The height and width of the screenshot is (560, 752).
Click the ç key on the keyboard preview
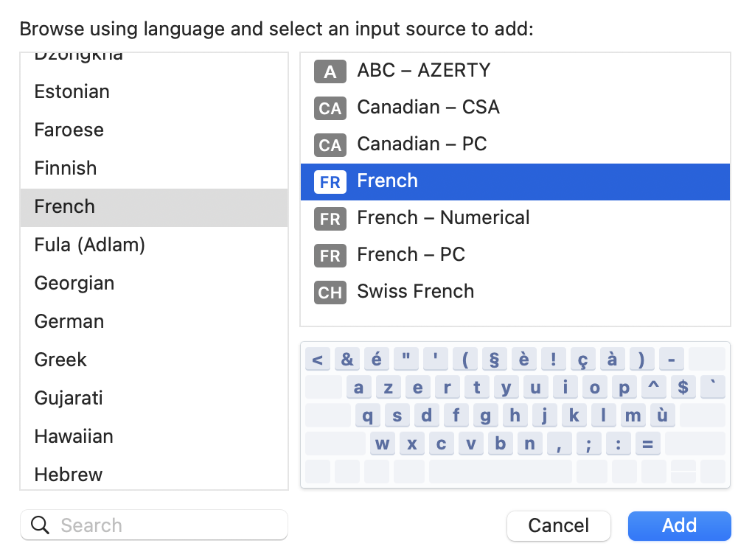[583, 359]
